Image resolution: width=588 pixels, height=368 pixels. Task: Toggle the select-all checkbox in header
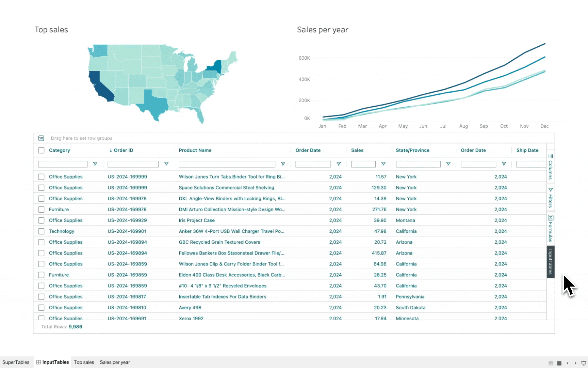pos(41,150)
